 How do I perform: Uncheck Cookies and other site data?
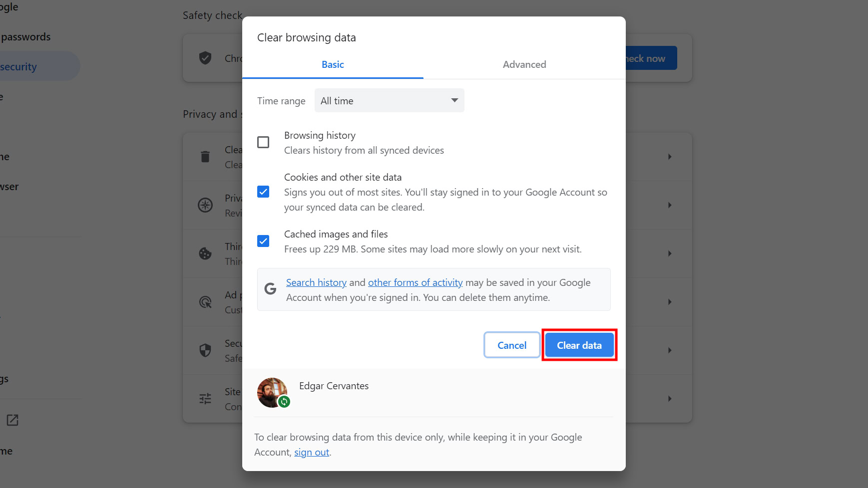[263, 192]
